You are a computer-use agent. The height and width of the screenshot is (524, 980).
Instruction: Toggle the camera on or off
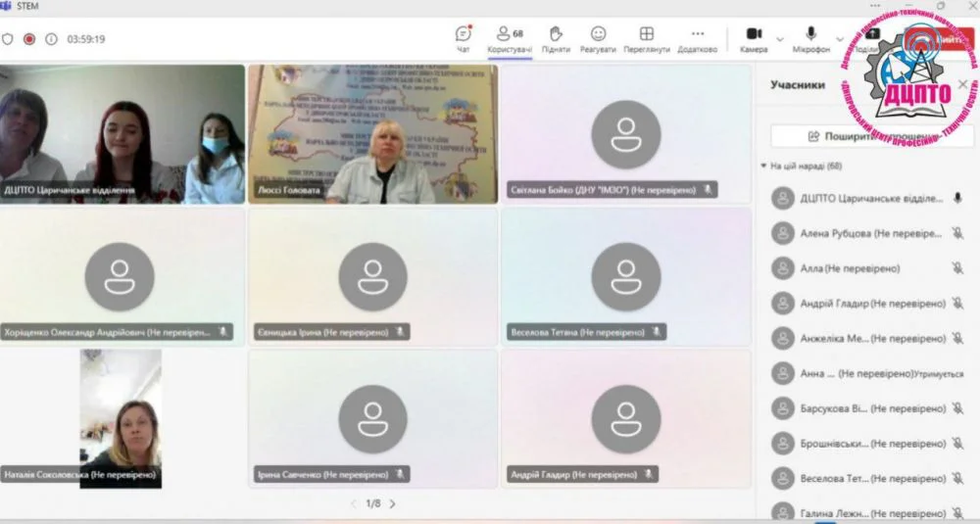pyautogui.click(x=754, y=39)
